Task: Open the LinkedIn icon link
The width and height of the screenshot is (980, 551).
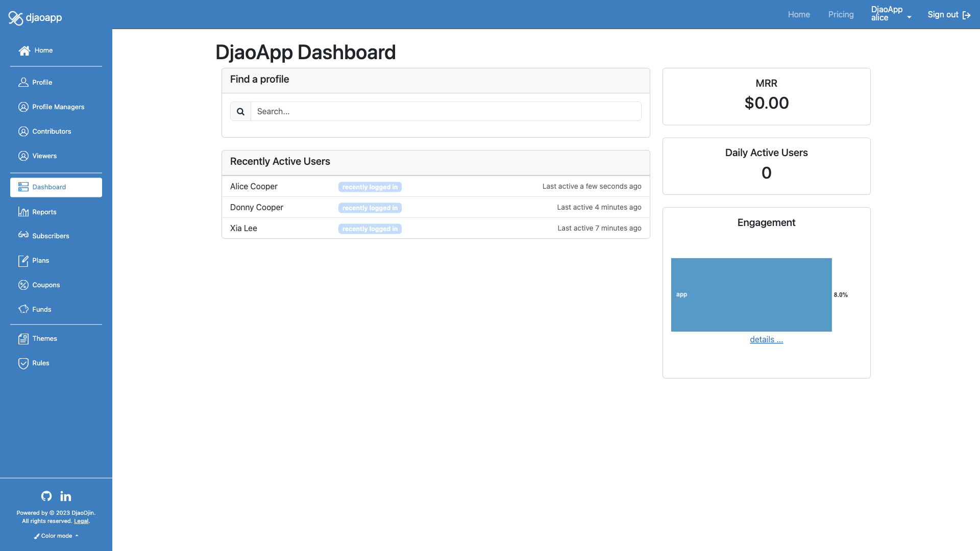Action: coord(66,496)
